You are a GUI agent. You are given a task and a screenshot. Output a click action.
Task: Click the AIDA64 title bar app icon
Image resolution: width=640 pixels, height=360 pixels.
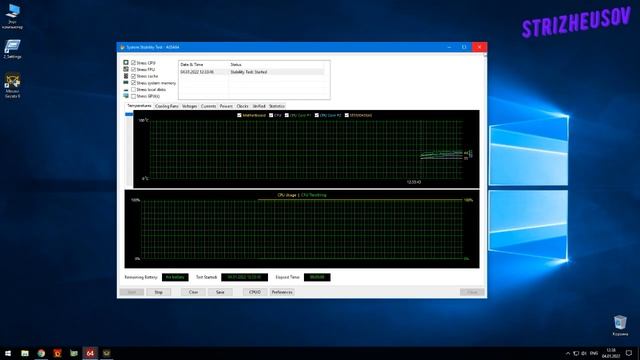(122, 47)
